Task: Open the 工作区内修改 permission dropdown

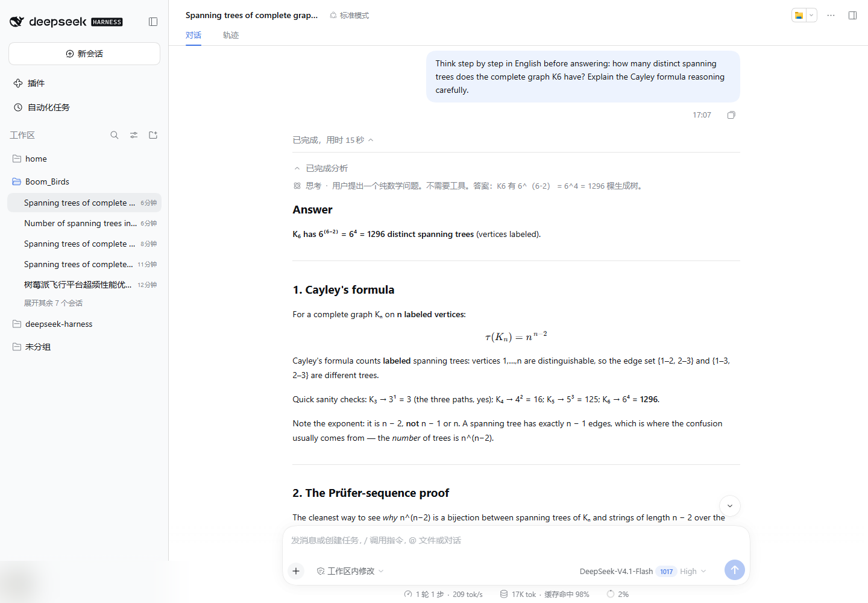Action: [x=350, y=571]
